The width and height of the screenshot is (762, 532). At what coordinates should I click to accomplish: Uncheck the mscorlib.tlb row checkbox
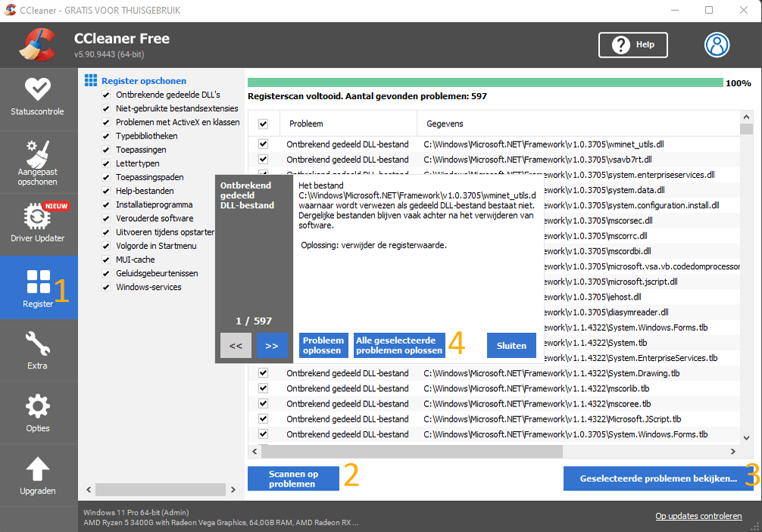[x=264, y=388]
